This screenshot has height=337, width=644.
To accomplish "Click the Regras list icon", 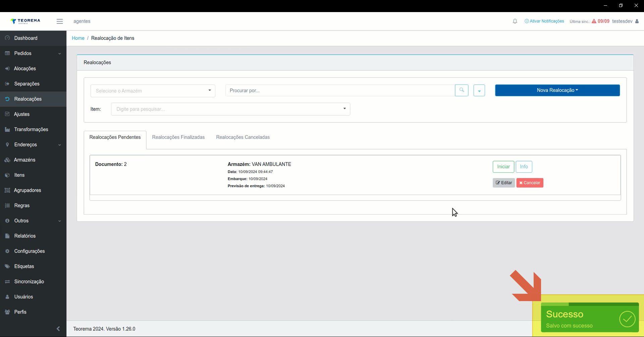I will [x=7, y=206].
